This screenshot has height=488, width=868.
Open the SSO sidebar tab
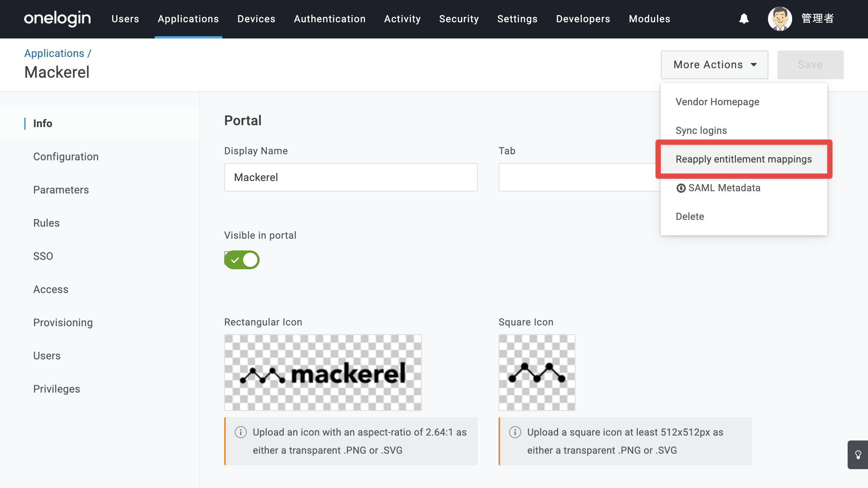coord(100,256)
